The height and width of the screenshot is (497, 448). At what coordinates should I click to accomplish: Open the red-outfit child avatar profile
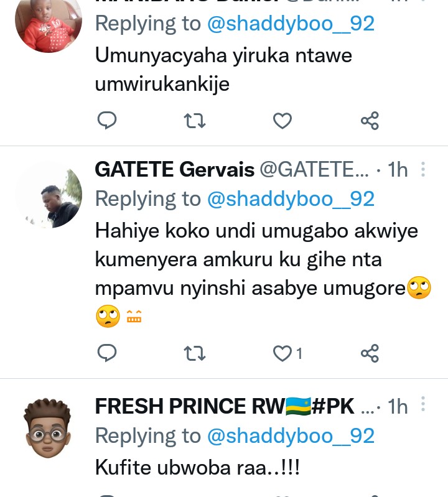pyautogui.click(x=49, y=25)
